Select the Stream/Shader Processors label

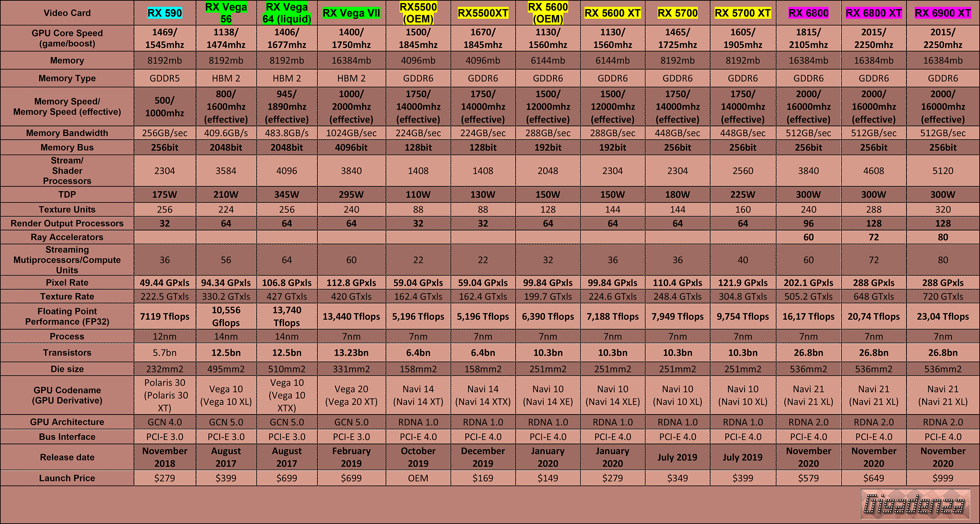coord(67,171)
